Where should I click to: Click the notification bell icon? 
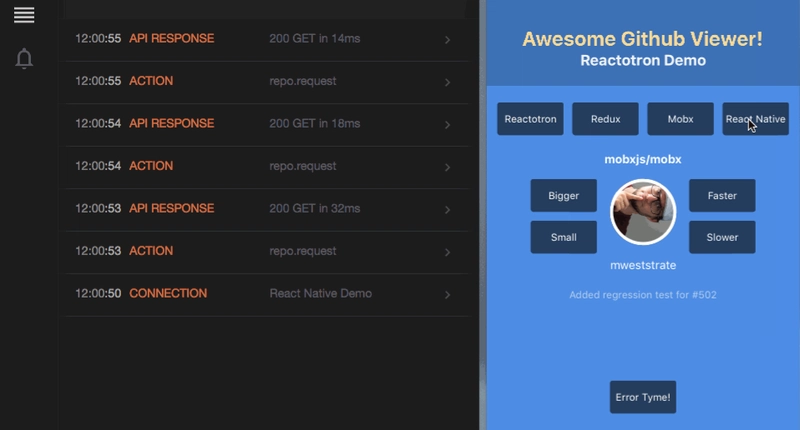tap(24, 59)
